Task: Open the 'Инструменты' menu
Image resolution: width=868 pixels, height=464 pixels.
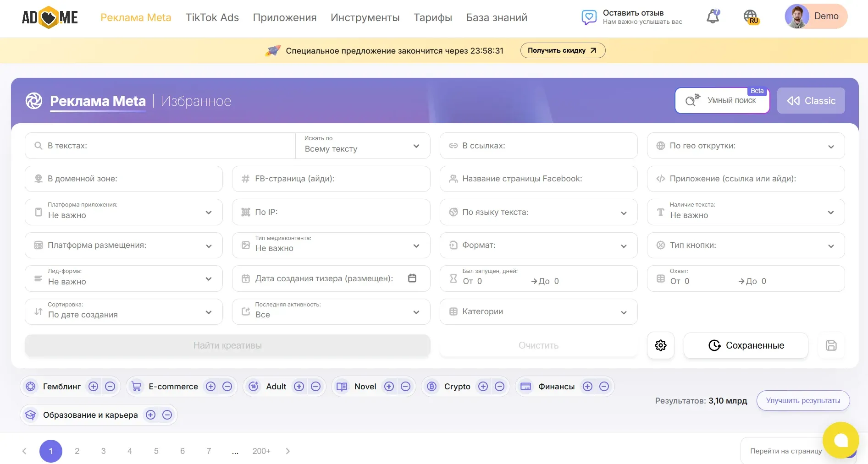Action: 365,17
